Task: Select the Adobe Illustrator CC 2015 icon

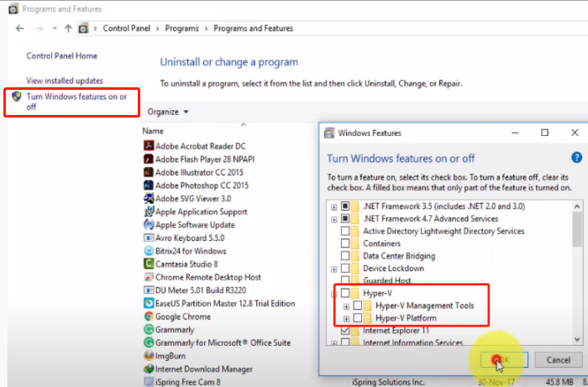Action: coord(148,172)
